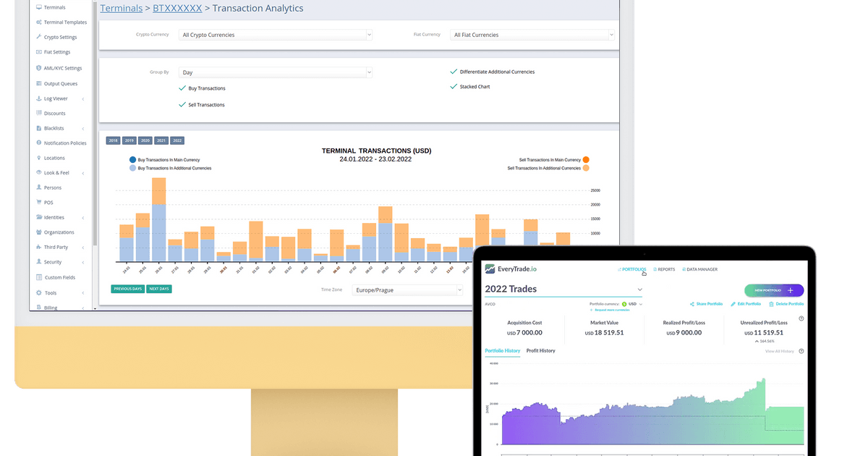Open the Crypto Currency dropdown
The width and height of the screenshot is (868, 456).
(x=275, y=35)
